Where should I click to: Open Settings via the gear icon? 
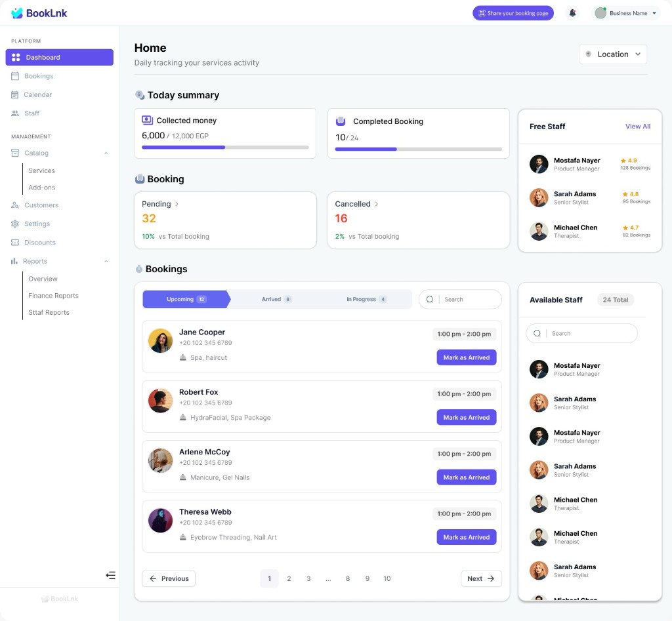point(15,224)
